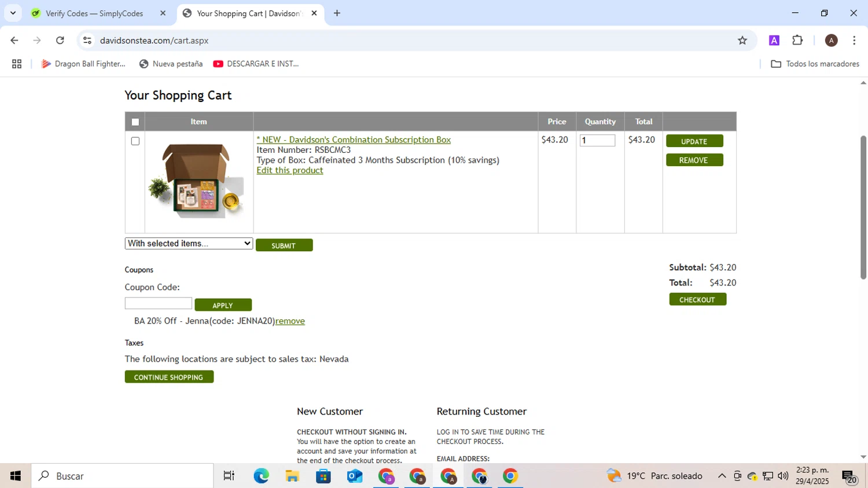Screen dimensions: 868x488
Task: Open File Explorer from the taskbar
Action: (x=292, y=476)
